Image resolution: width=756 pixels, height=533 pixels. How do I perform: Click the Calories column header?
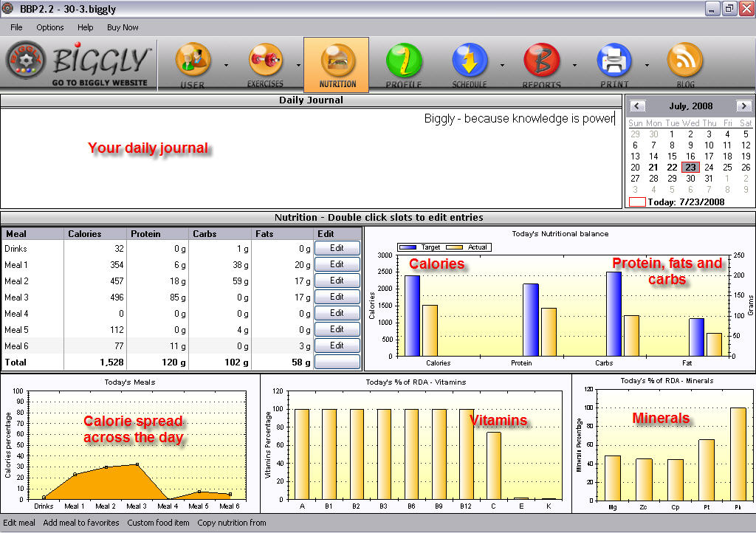(x=95, y=234)
